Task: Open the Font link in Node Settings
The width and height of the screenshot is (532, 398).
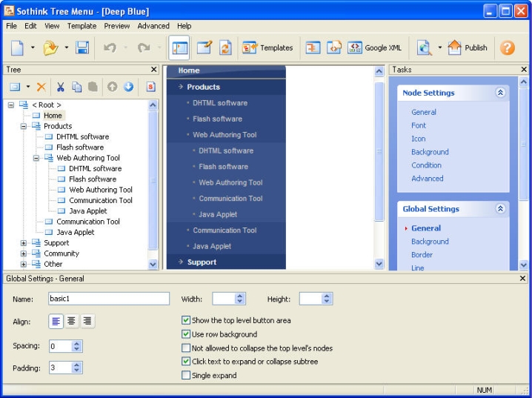Action: [419, 125]
